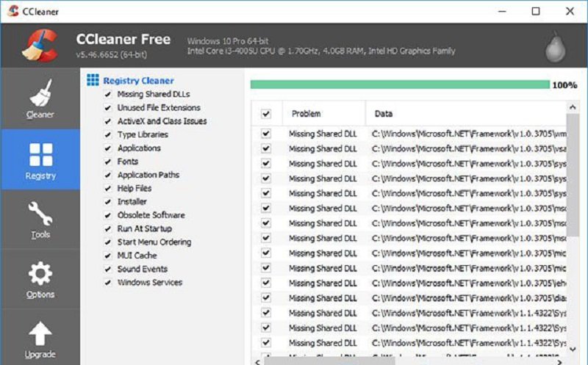The image size is (588, 365).
Task: Toggle select-all checkbox in results header
Action: (266, 114)
